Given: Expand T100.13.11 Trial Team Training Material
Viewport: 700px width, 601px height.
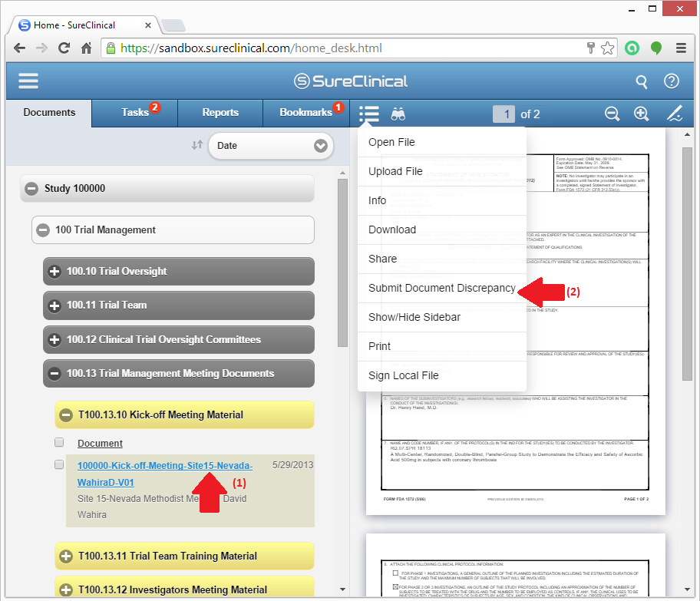Looking at the screenshot, I should 66,556.
